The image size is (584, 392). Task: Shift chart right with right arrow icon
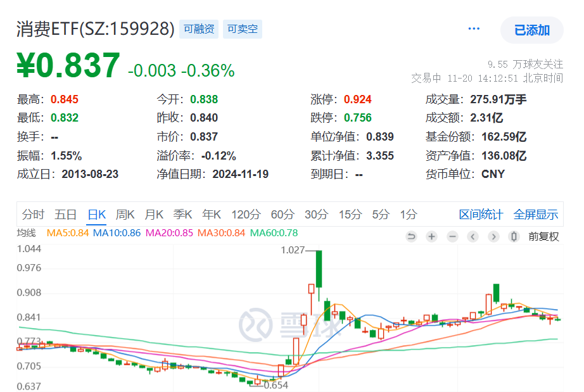click(493, 236)
